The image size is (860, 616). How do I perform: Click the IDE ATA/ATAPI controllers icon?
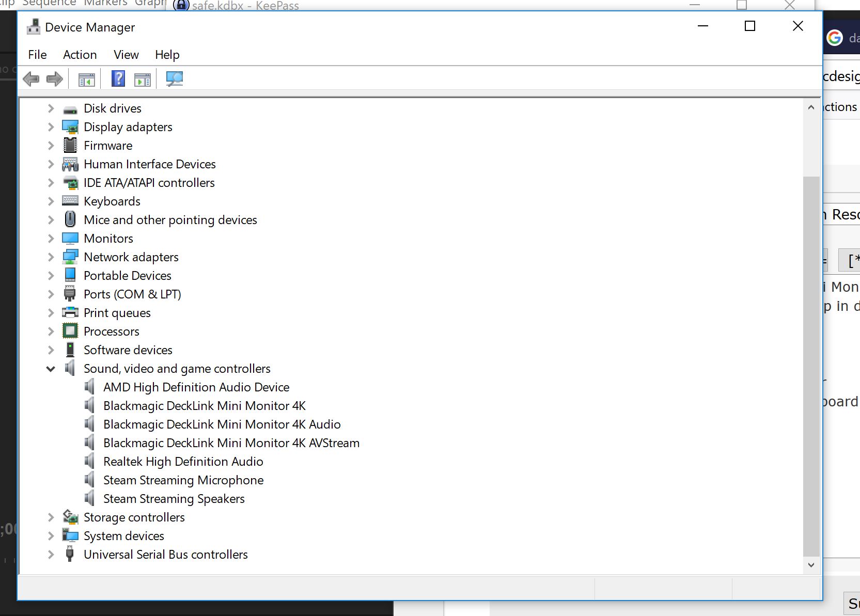point(70,183)
